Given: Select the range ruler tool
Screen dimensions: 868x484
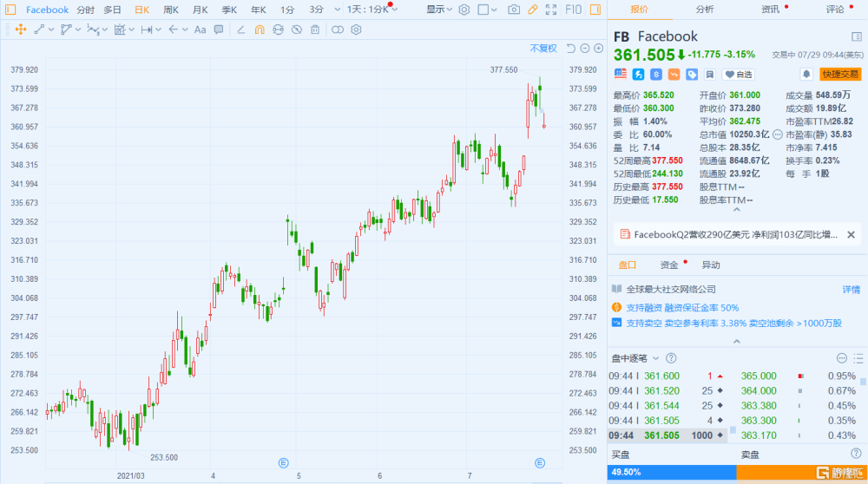Looking at the screenshot, I should coord(146,29).
